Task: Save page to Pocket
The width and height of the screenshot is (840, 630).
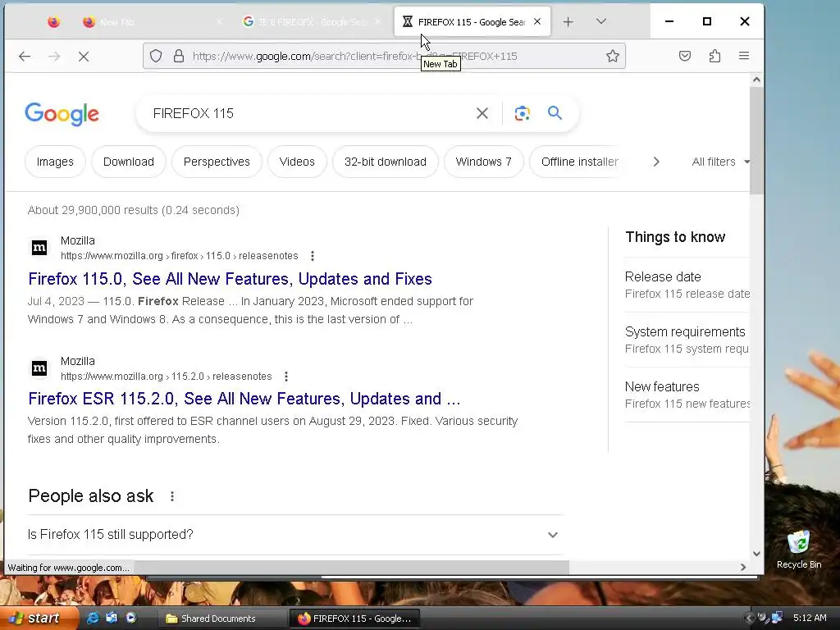Action: pos(685,56)
